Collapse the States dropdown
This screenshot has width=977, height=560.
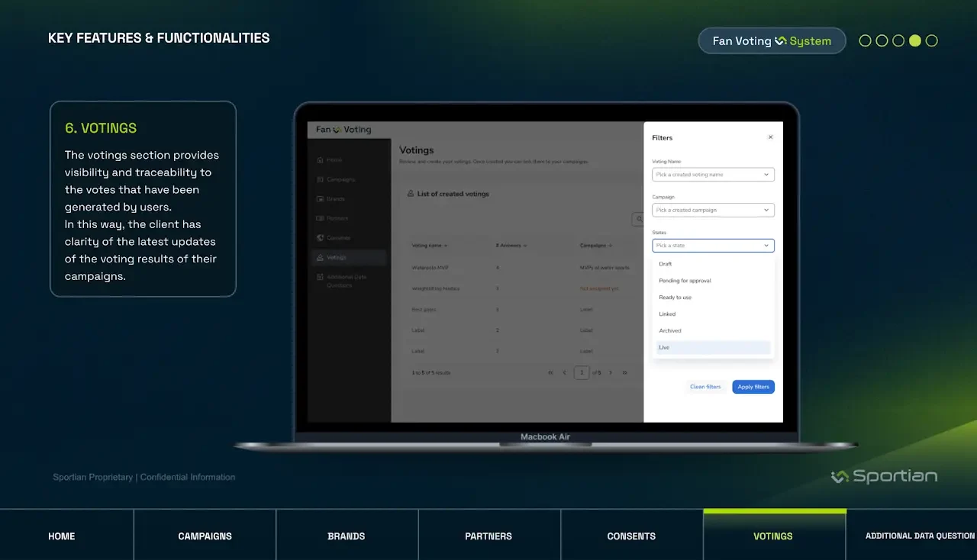coord(766,246)
